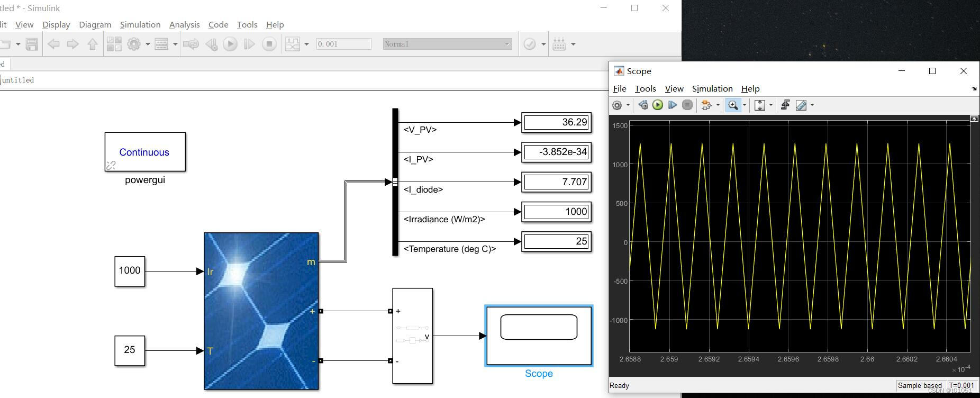Expand the Scope zoom tool dropdown arrow
Image resolution: width=980 pixels, height=398 pixels.
745,105
